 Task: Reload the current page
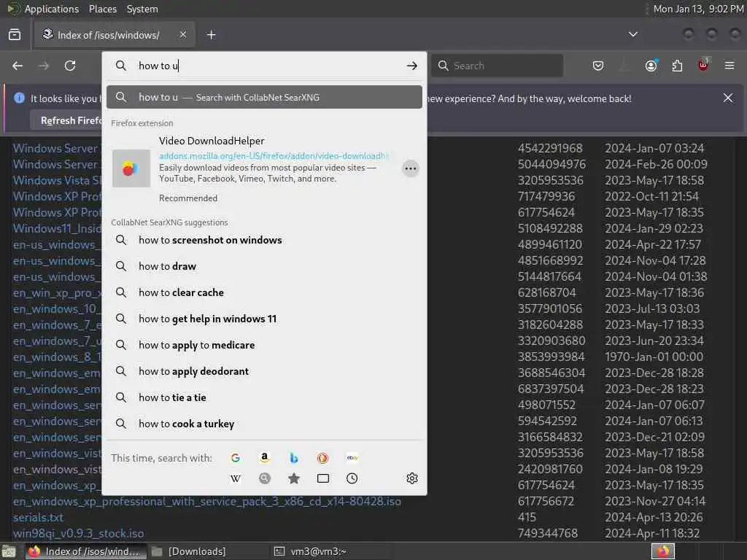70,66
